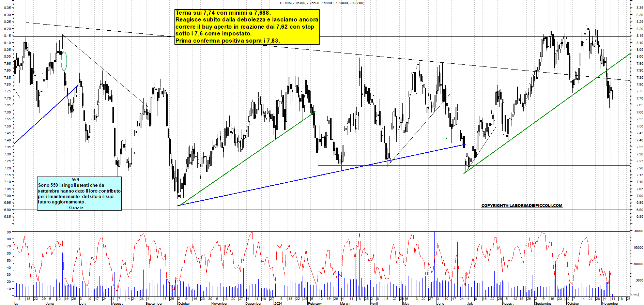
Task: Select the line 'Prima conferma positiva sopra i 7,83.'
Action: [228, 41]
